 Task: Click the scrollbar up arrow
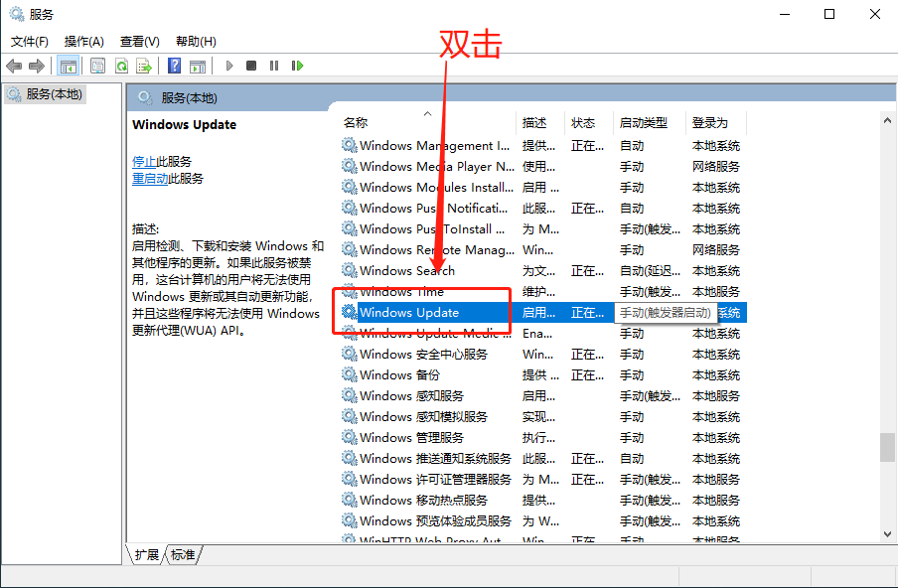887,121
